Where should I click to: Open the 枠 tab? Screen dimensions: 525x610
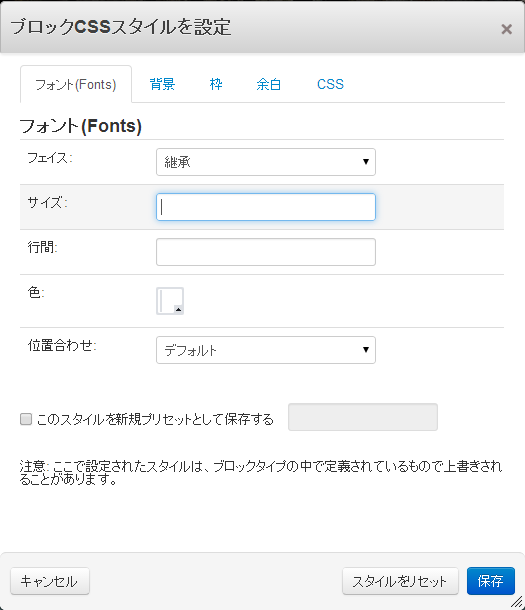coord(216,84)
